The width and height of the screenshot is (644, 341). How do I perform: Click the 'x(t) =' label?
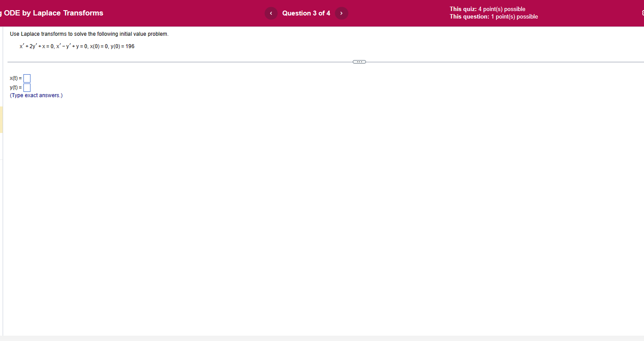(x=16, y=79)
